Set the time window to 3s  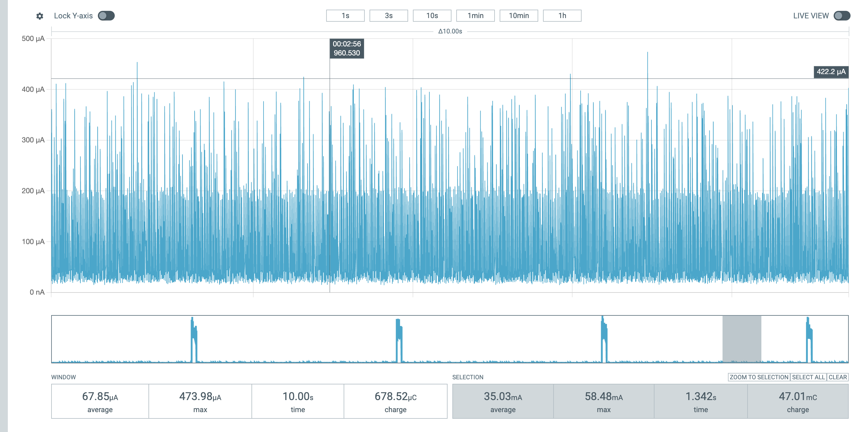389,15
